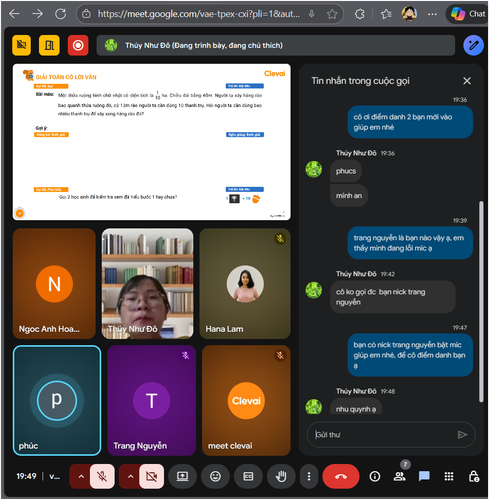Go back to the previous browser page

tap(14, 14)
